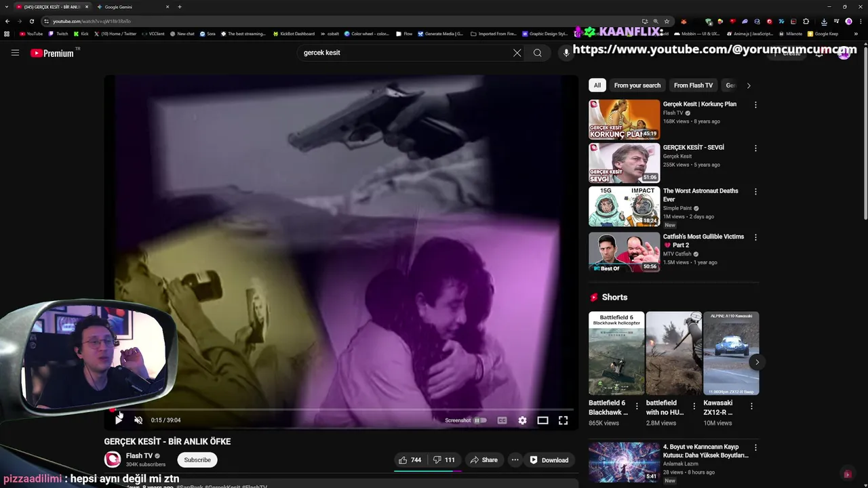Open Twitch bookmark
This screenshot has width=868, height=488.
58,33
